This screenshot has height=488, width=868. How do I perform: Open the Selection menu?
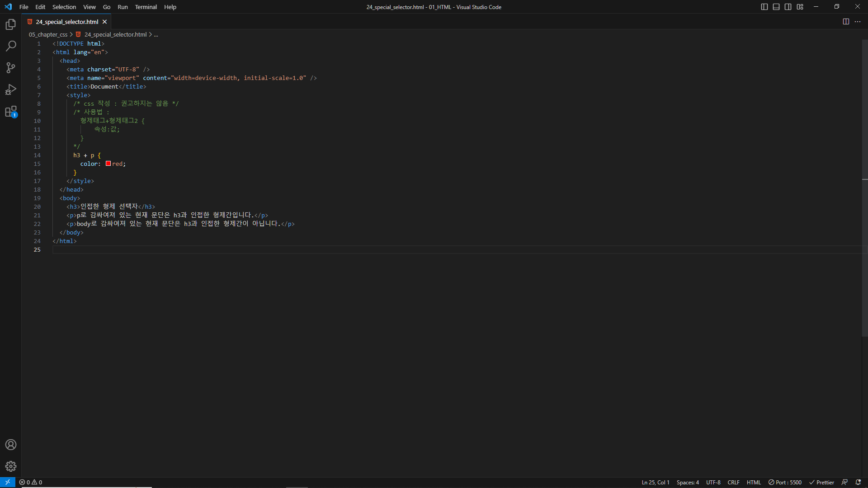(64, 7)
